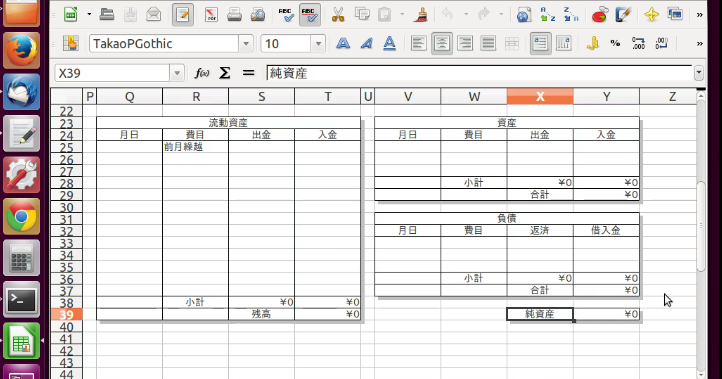Open the Function Wizard icon
Viewport: 722px width, 379px height.
coord(202,73)
